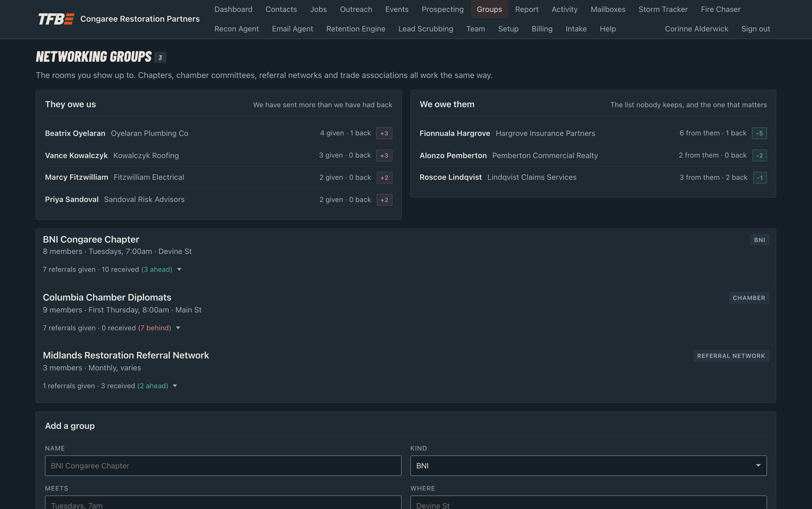812x509 pixels.
Task: Expand Midlands Restoration Referral Network arrow
Action: (175, 386)
